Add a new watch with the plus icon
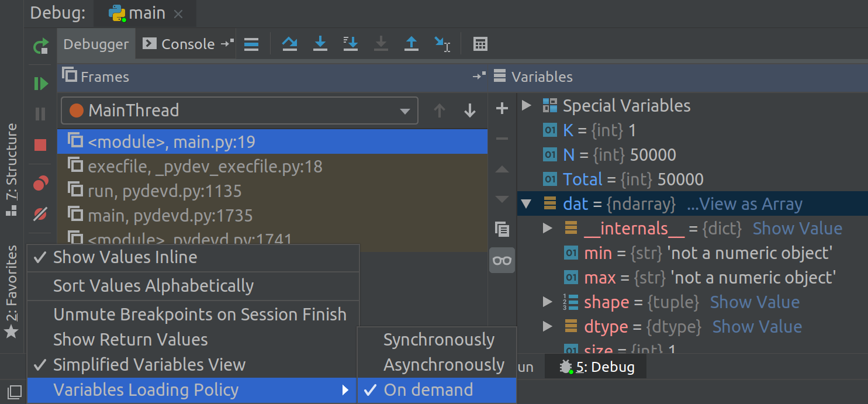Image resolution: width=868 pixels, height=404 pixels. (502, 108)
